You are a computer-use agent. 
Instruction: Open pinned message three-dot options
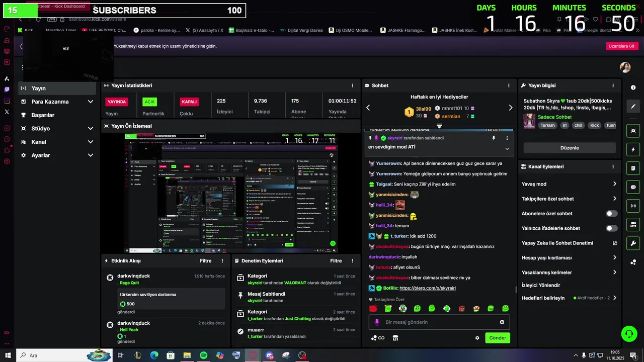click(507, 138)
